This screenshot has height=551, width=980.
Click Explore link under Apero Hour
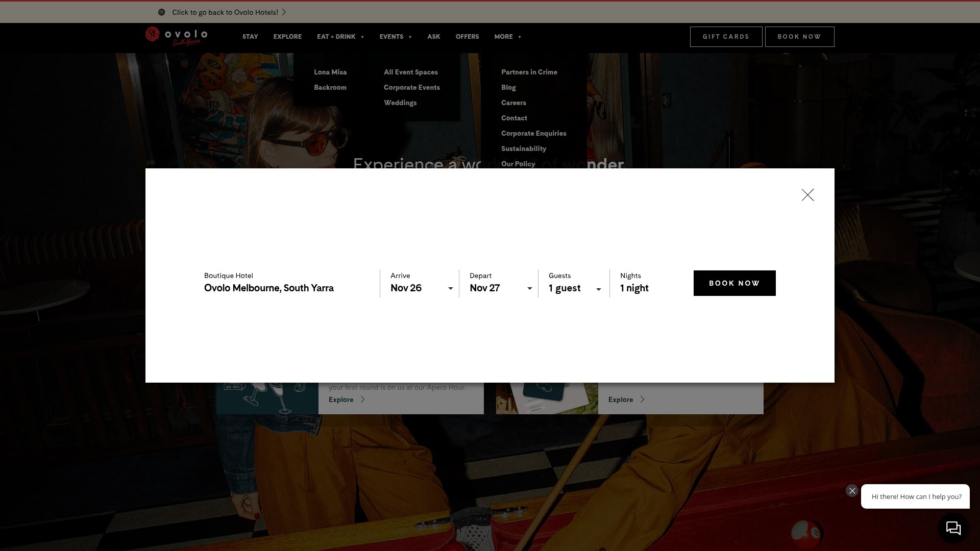pyautogui.click(x=341, y=399)
